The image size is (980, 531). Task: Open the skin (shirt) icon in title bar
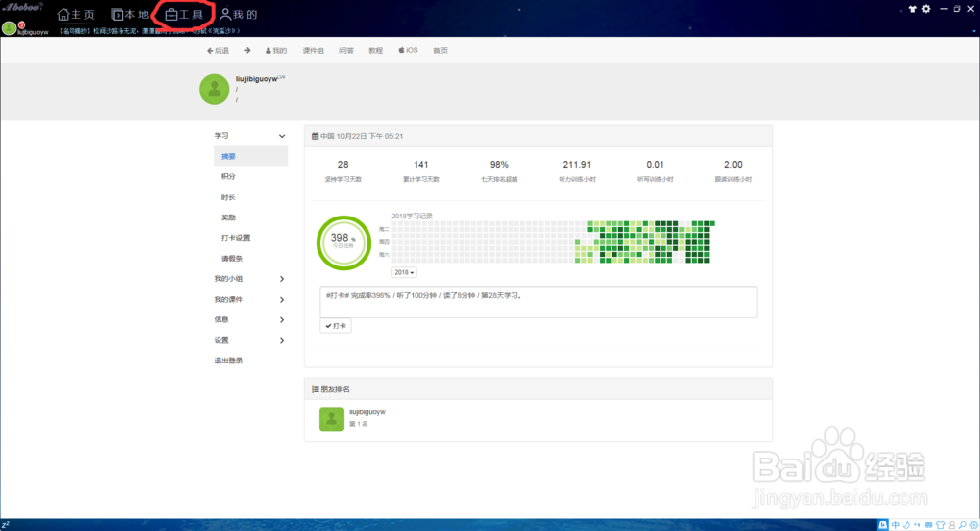tap(912, 9)
